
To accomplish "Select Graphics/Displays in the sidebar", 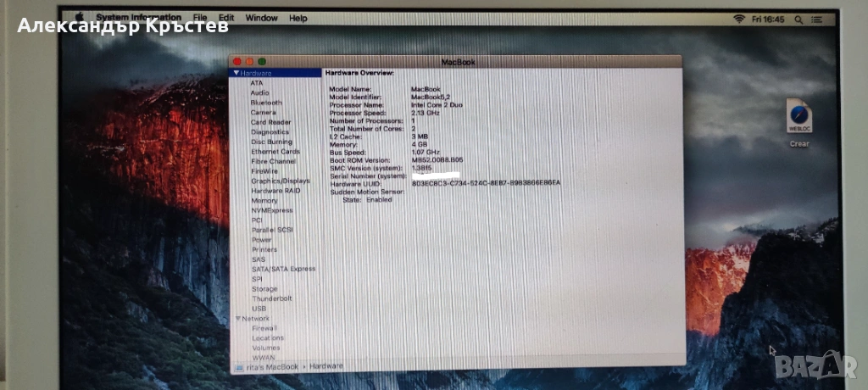I will (x=281, y=181).
